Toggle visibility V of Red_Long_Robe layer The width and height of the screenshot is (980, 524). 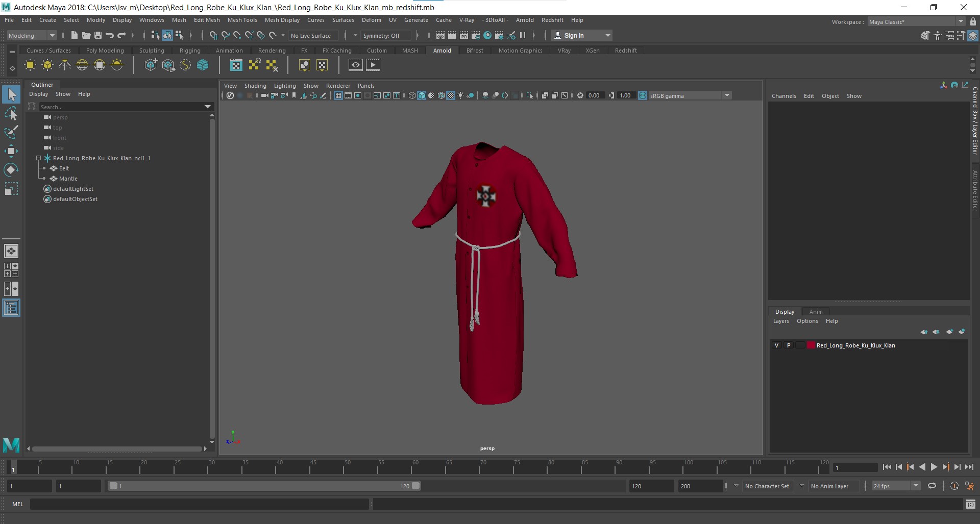click(777, 345)
